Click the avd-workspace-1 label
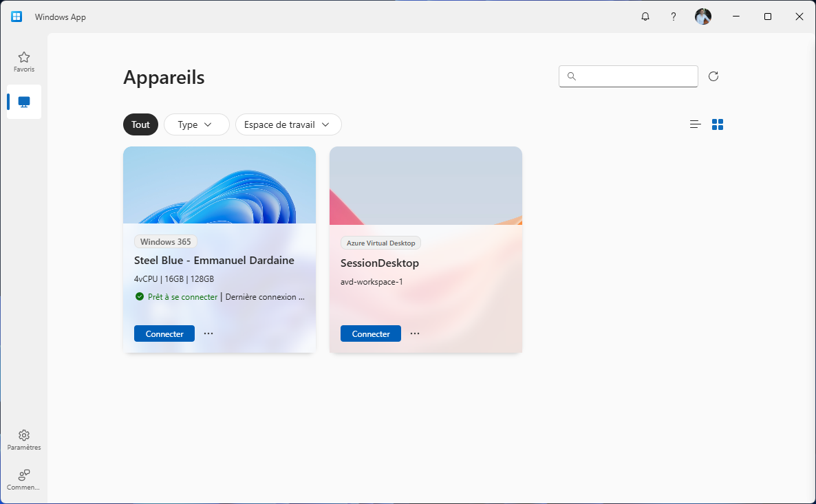Image resolution: width=816 pixels, height=504 pixels. coord(372,282)
